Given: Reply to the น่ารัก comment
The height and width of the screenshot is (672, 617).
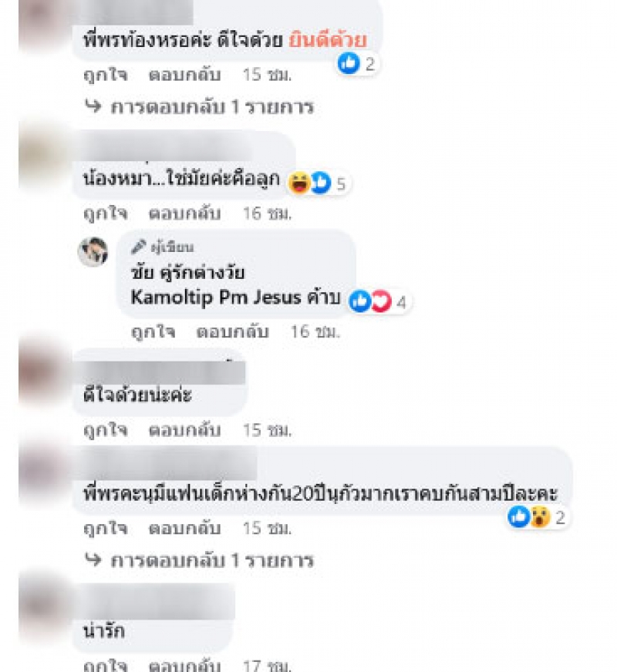Looking at the screenshot, I should 185,666.
